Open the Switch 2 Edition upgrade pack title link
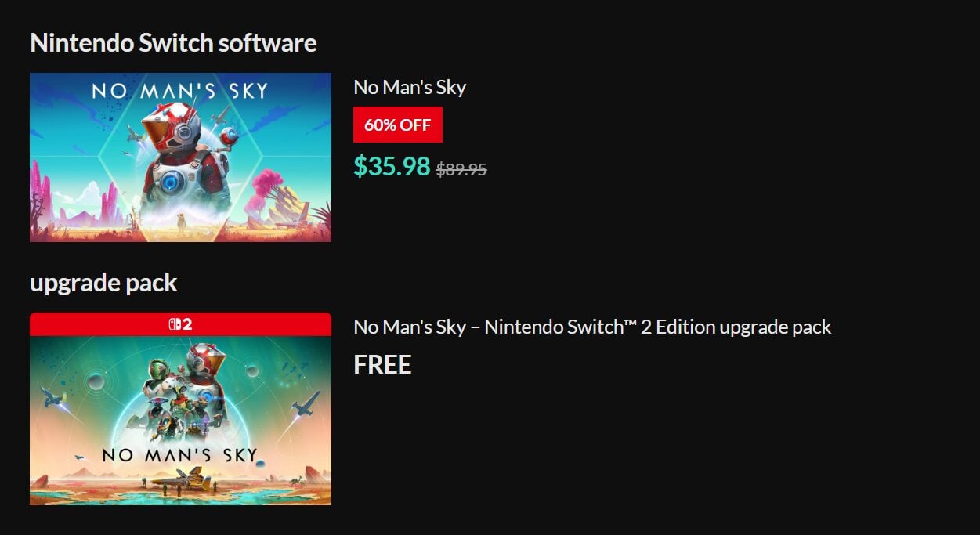The image size is (980, 535). click(x=592, y=327)
